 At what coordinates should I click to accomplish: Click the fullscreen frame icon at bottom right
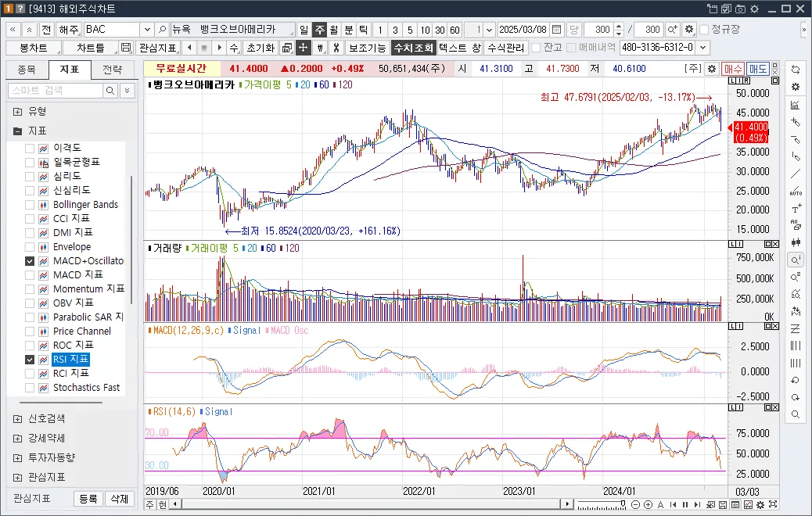click(x=773, y=504)
